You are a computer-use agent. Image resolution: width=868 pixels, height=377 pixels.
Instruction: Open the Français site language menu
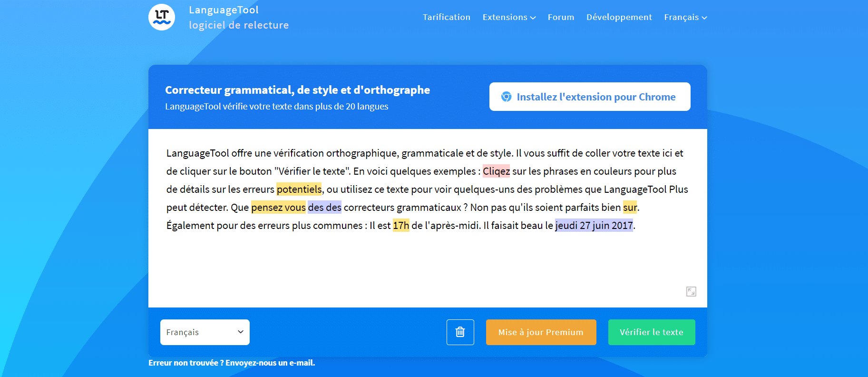(685, 17)
